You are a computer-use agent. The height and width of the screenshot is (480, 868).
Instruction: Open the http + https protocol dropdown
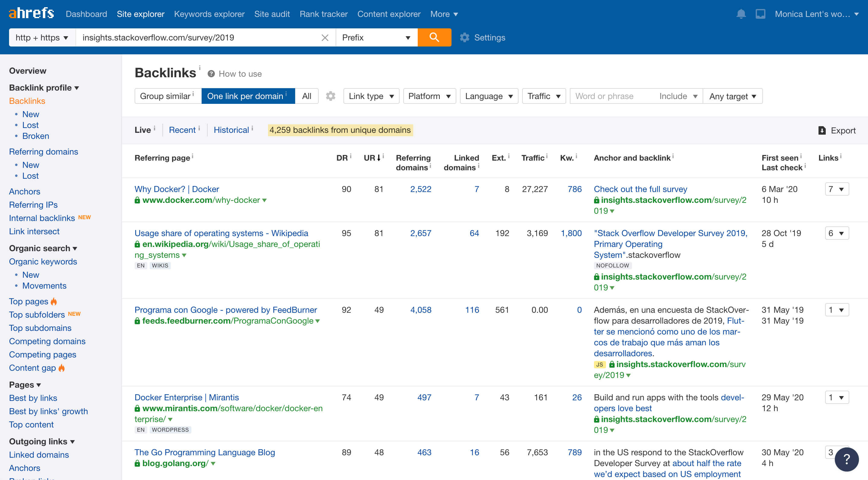42,37
